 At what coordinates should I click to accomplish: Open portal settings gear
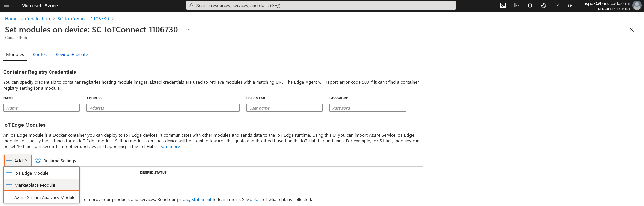coord(543,5)
